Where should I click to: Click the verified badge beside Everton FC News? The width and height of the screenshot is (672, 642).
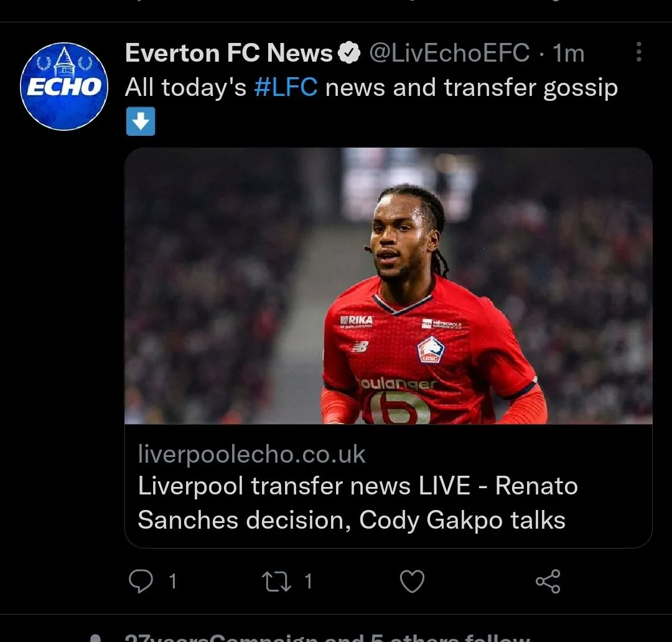[350, 54]
